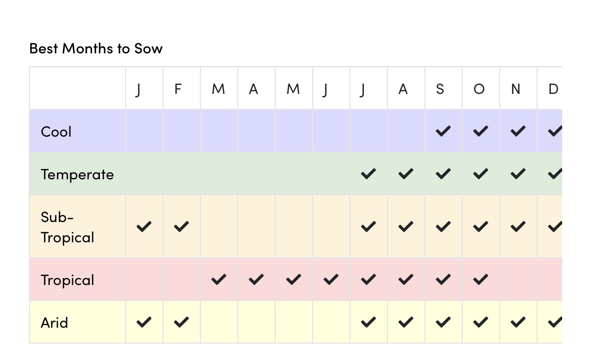Click the Tropical row October checkmark
Image resolution: width=598 pixels, height=364 pixels.
click(480, 279)
